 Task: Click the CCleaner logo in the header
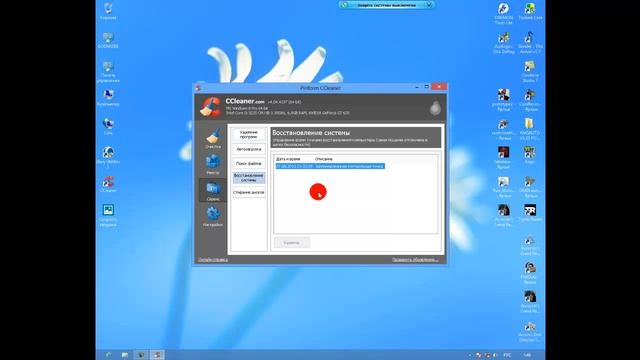[x=210, y=107]
